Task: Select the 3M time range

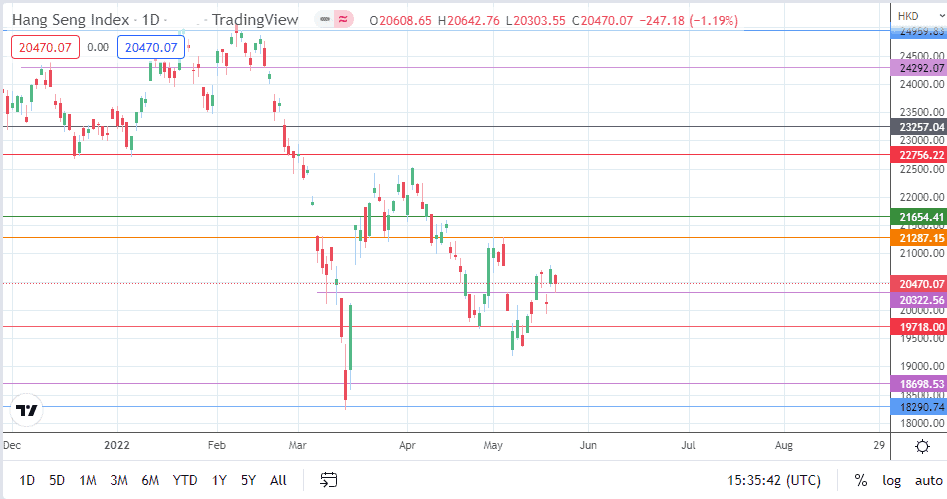Action: (x=119, y=480)
